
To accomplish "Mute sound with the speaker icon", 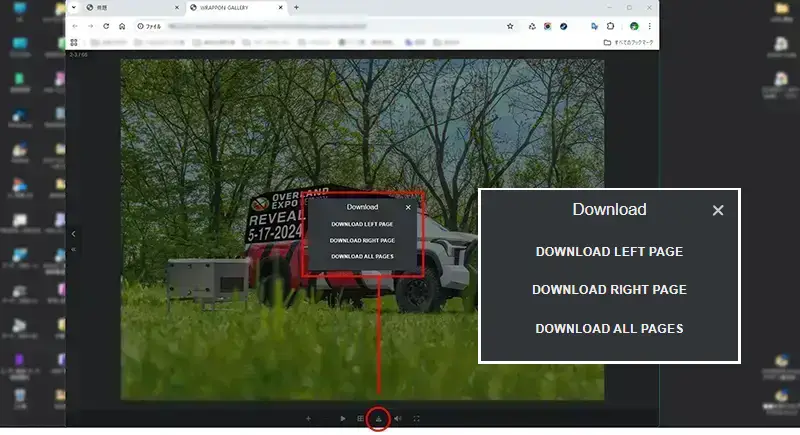I will click(x=398, y=419).
